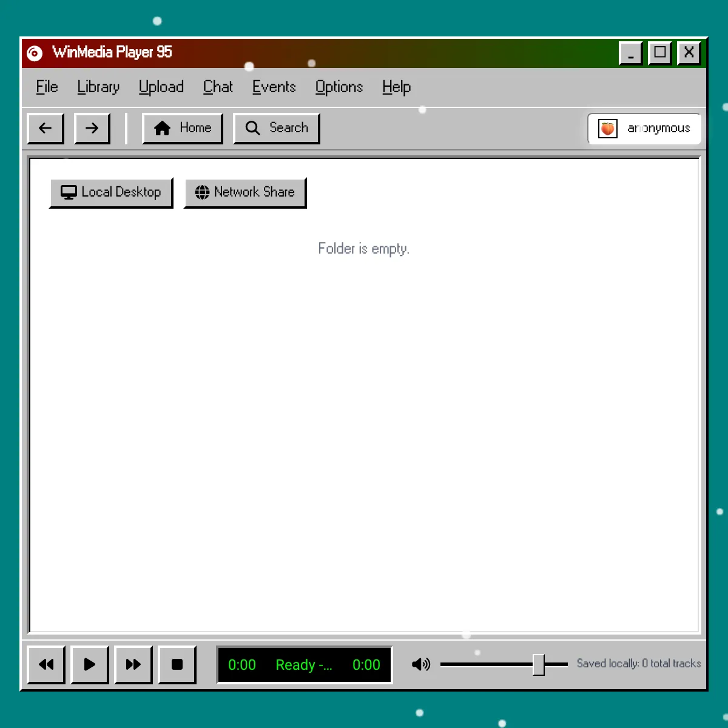Open the Events menu
Screen dimensions: 728x728
274,87
